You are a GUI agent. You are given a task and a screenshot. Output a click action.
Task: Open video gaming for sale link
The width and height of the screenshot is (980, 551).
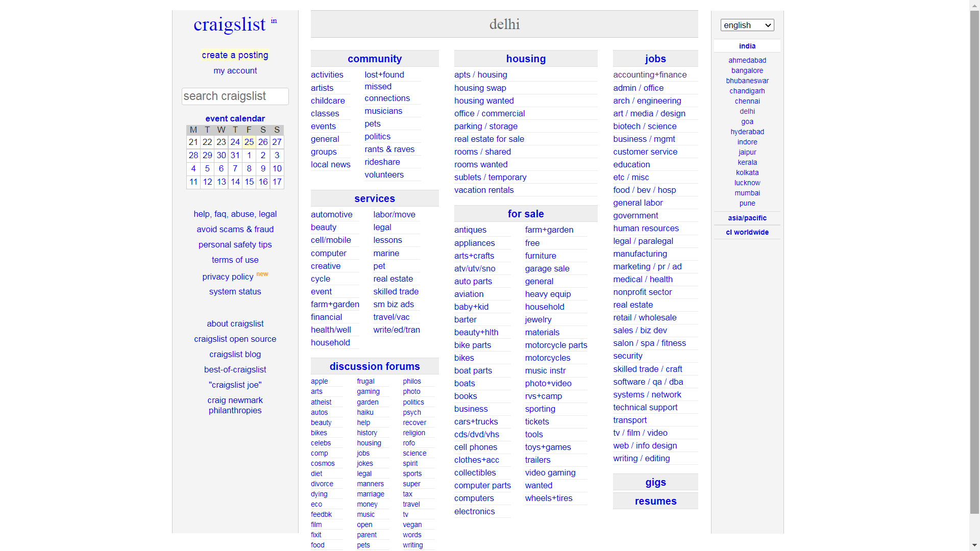pyautogui.click(x=550, y=472)
